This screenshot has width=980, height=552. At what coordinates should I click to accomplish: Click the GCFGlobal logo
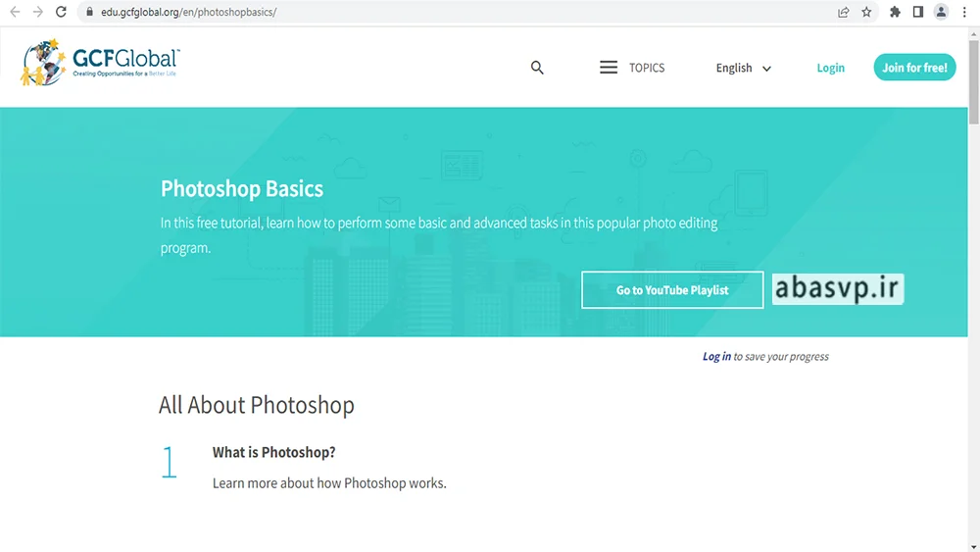101,63
